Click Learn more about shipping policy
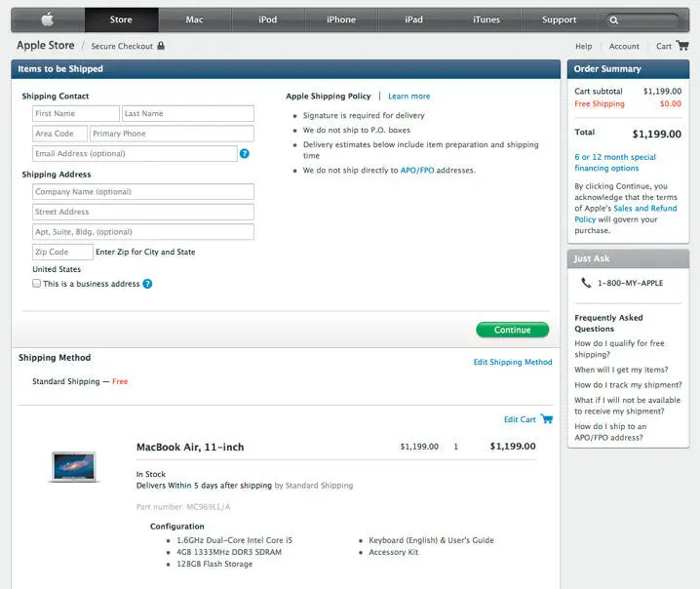Viewport: 700px width, 589px height. click(408, 96)
